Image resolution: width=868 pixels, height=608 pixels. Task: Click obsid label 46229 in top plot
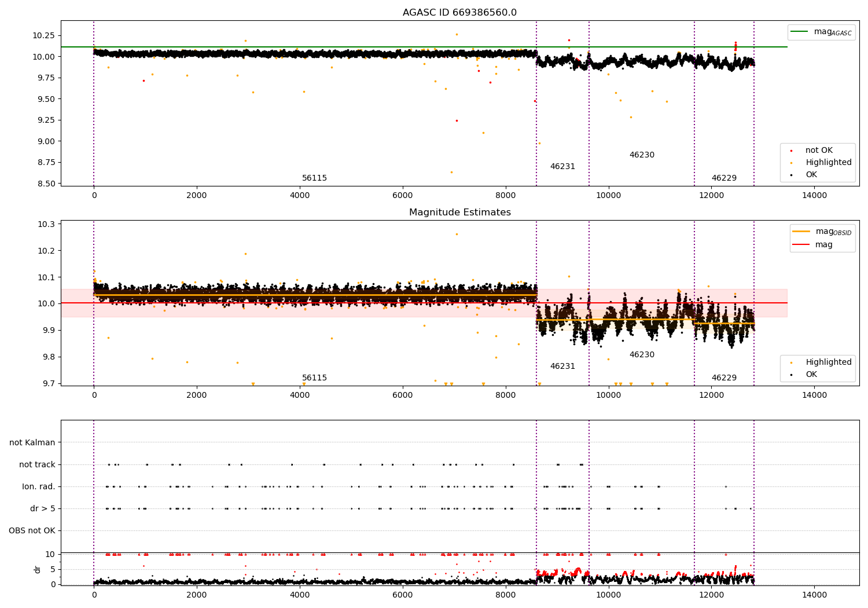(724, 178)
